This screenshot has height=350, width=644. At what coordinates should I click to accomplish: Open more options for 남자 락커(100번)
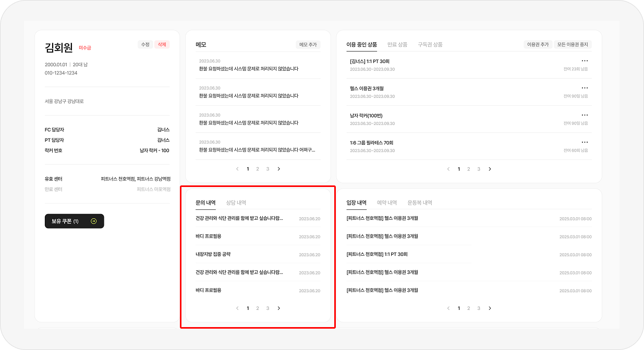(x=585, y=115)
